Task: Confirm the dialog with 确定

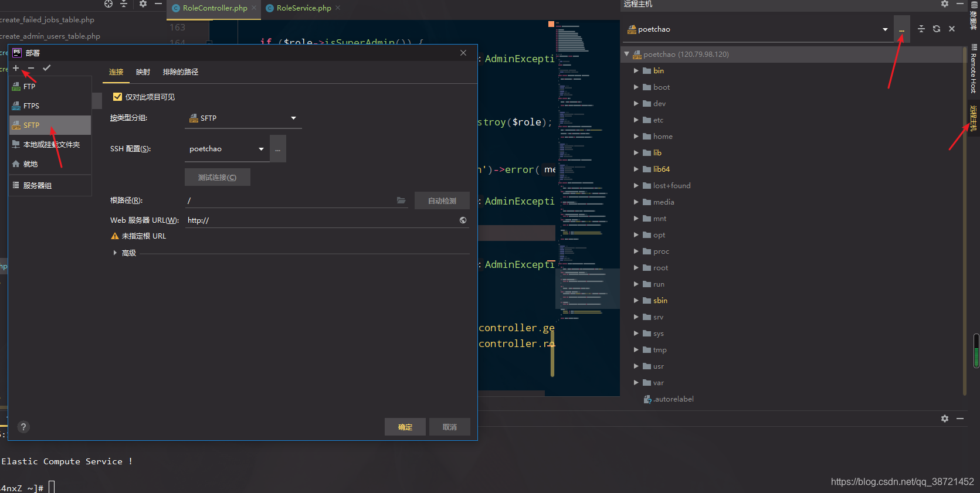Action: tap(405, 427)
